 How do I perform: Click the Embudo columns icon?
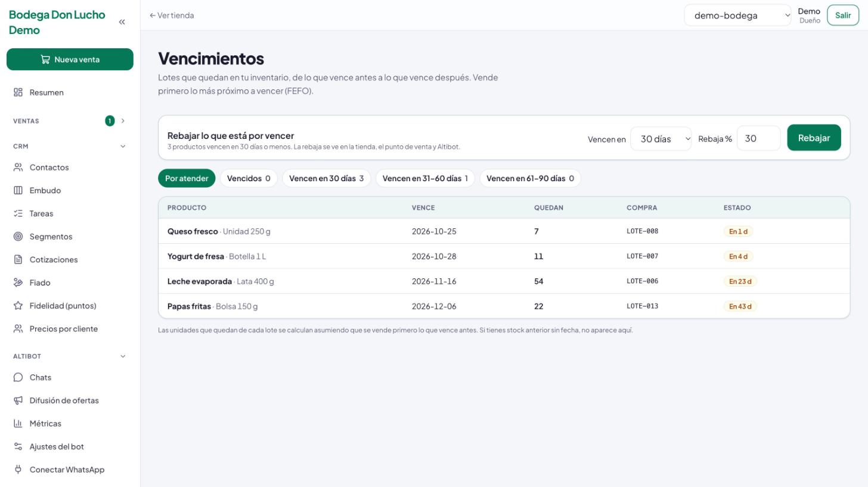(x=18, y=191)
